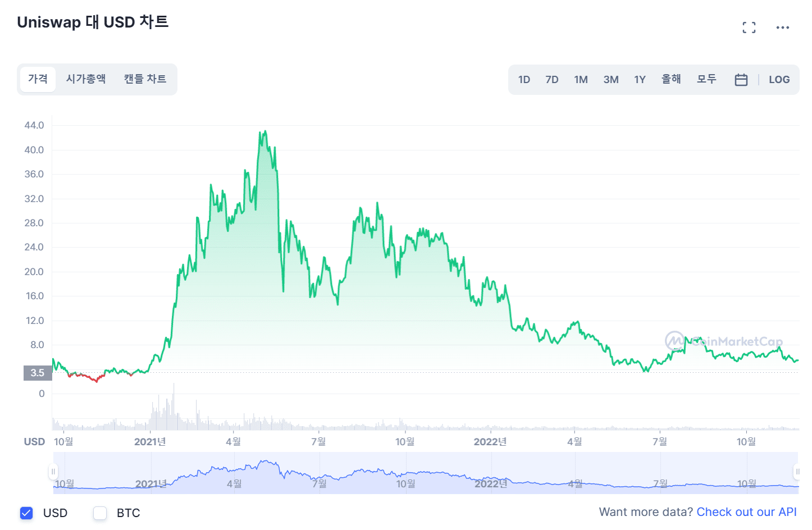Click the 20.0 y-axis label
The width and height of the screenshot is (812, 530).
coord(34,272)
